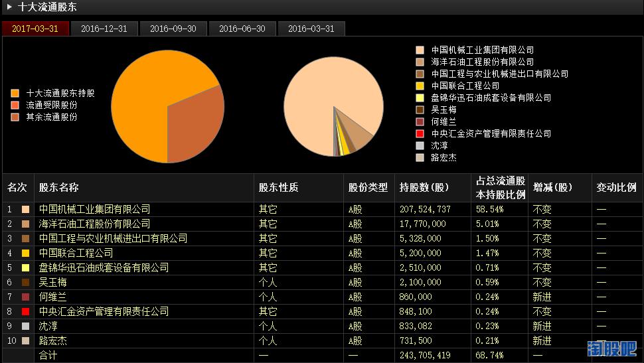644x363 pixels.
Task: Open 海洋石油工程股份有限公司 in the table
Action: (94, 224)
